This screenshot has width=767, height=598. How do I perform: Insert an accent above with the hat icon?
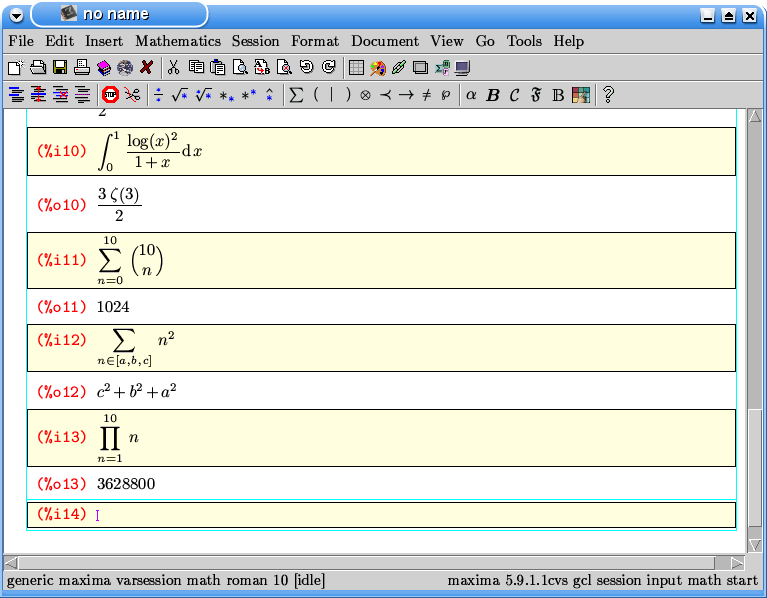[270, 94]
